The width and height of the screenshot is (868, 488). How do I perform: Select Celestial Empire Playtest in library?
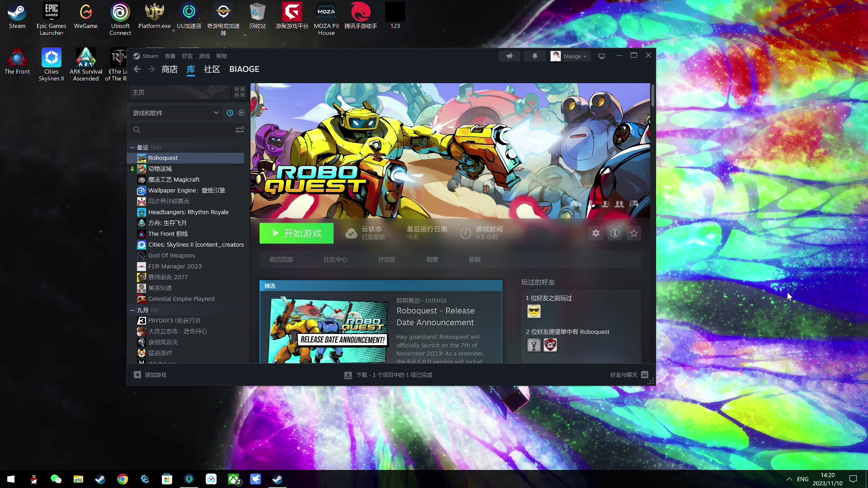190,299
